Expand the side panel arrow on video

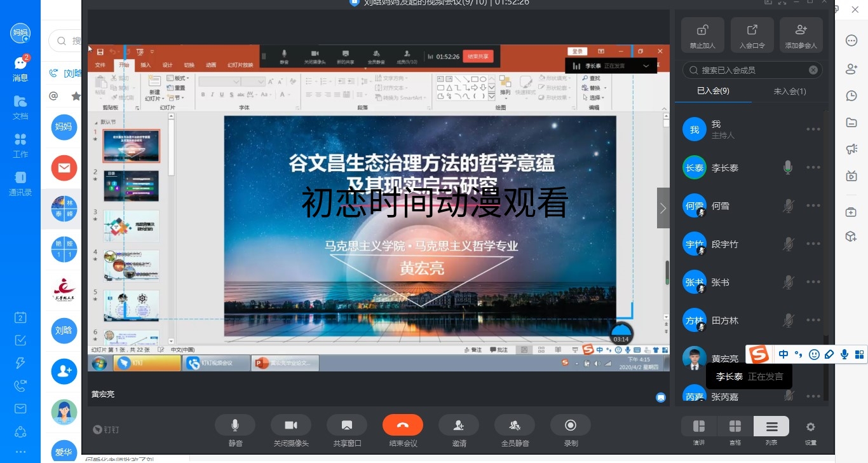click(663, 208)
